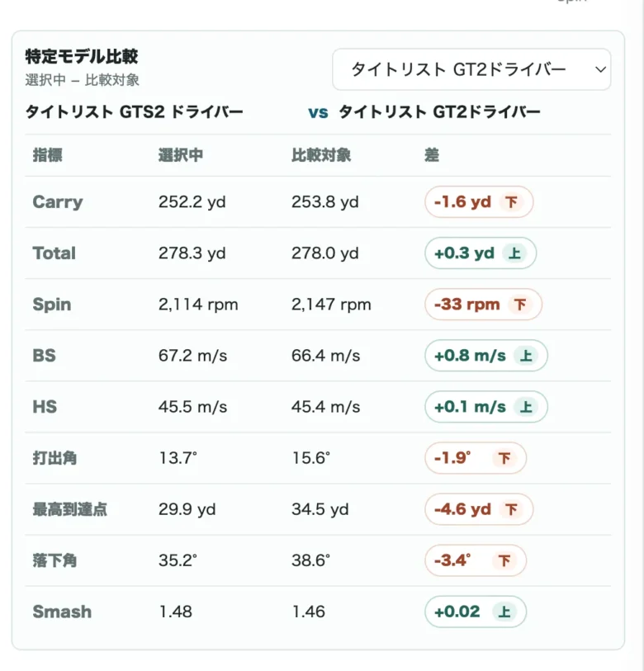The width and height of the screenshot is (644, 671).
Task: Click the +0.02 Smash difference badge
Action: [476, 612]
